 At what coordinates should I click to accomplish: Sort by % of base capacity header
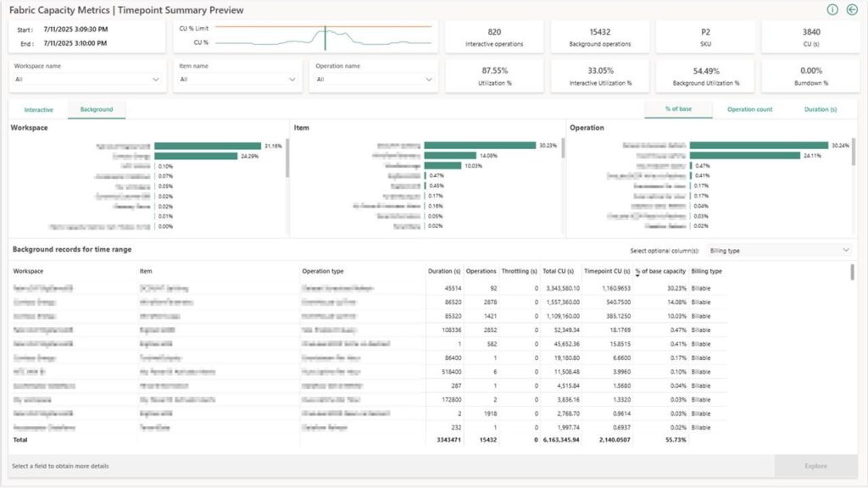[660, 271]
